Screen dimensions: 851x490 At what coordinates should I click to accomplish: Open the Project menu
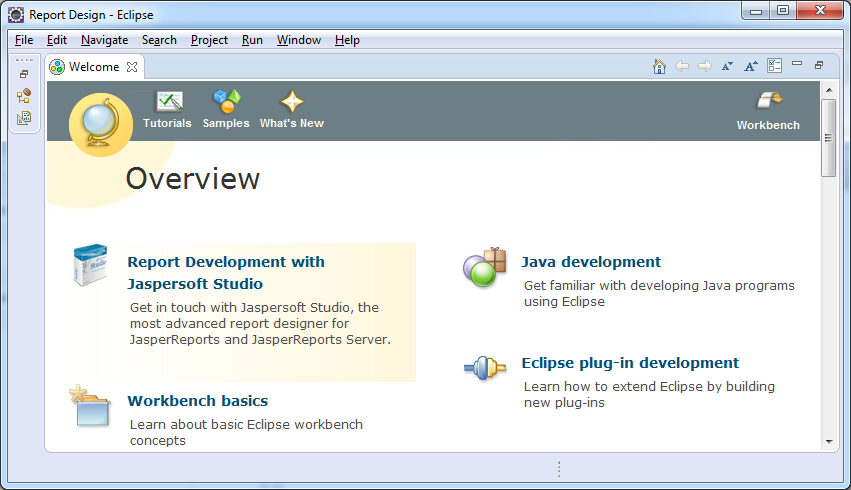(209, 40)
